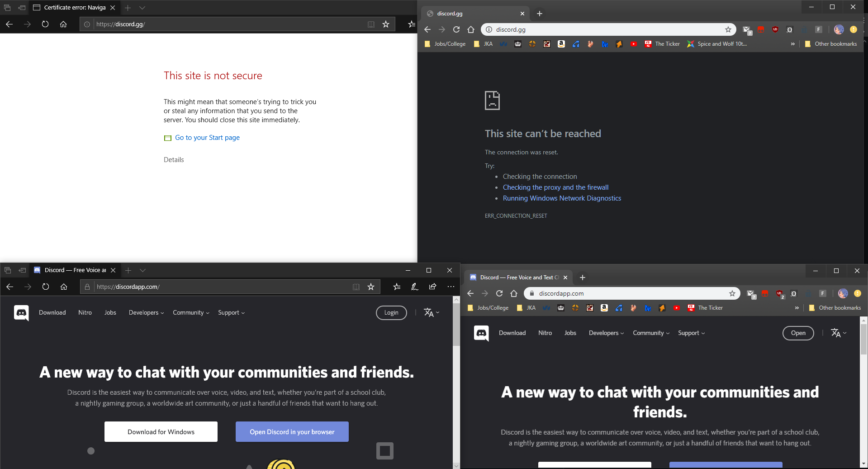Click the vertical scrollbar thumb of the bottom Edge window

(x=456, y=325)
